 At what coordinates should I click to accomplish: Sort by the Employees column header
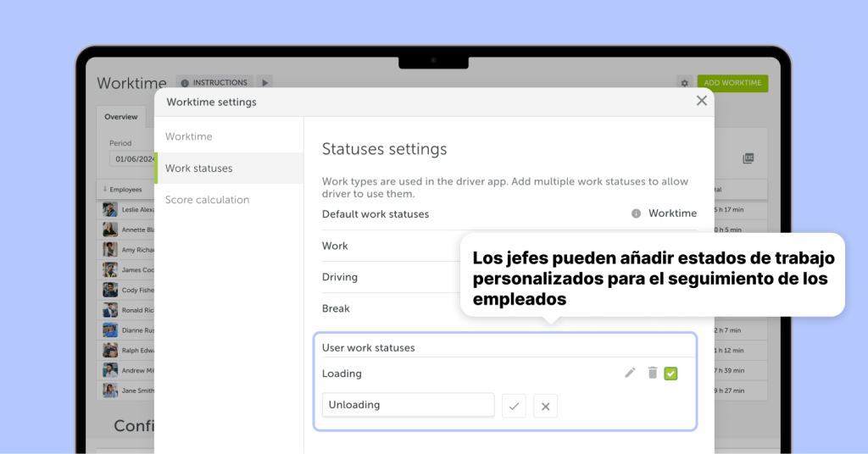pyautogui.click(x=125, y=189)
